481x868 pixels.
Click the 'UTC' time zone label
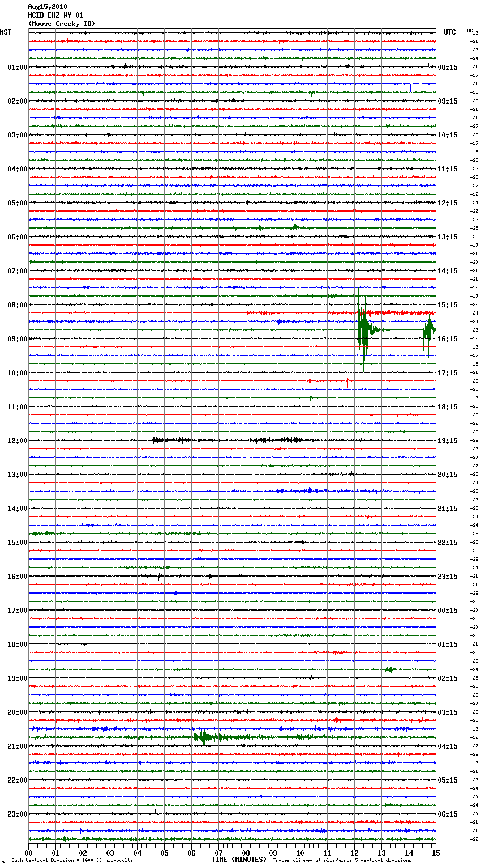click(x=450, y=32)
